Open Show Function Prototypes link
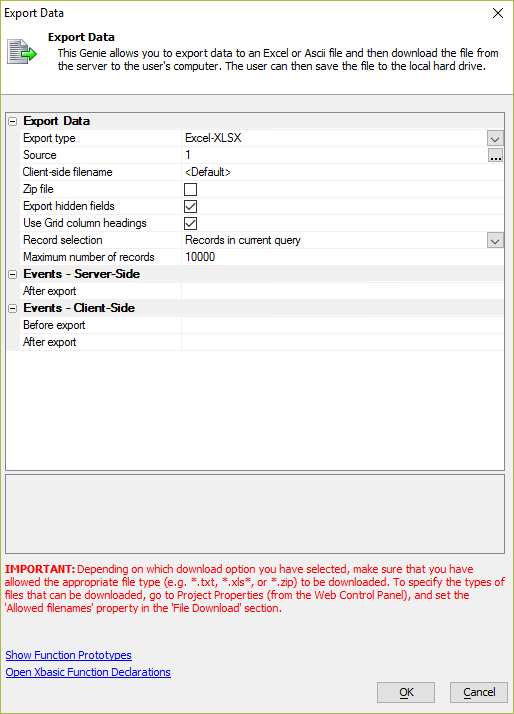The height and width of the screenshot is (714, 514). [x=68, y=655]
